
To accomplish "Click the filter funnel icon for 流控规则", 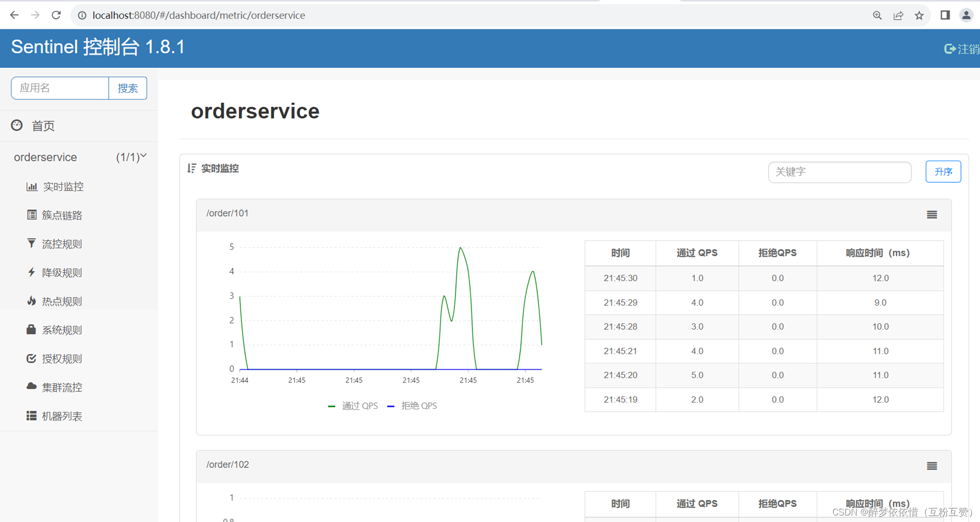I will click(32, 243).
